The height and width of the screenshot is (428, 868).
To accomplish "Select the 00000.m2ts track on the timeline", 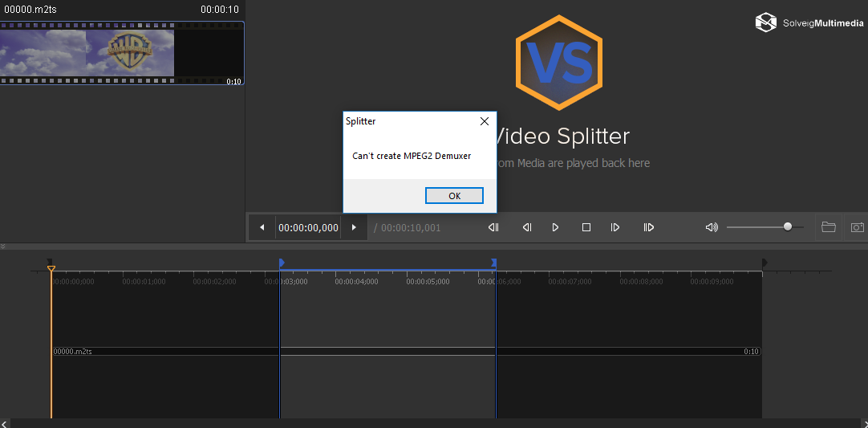I will [x=406, y=352].
